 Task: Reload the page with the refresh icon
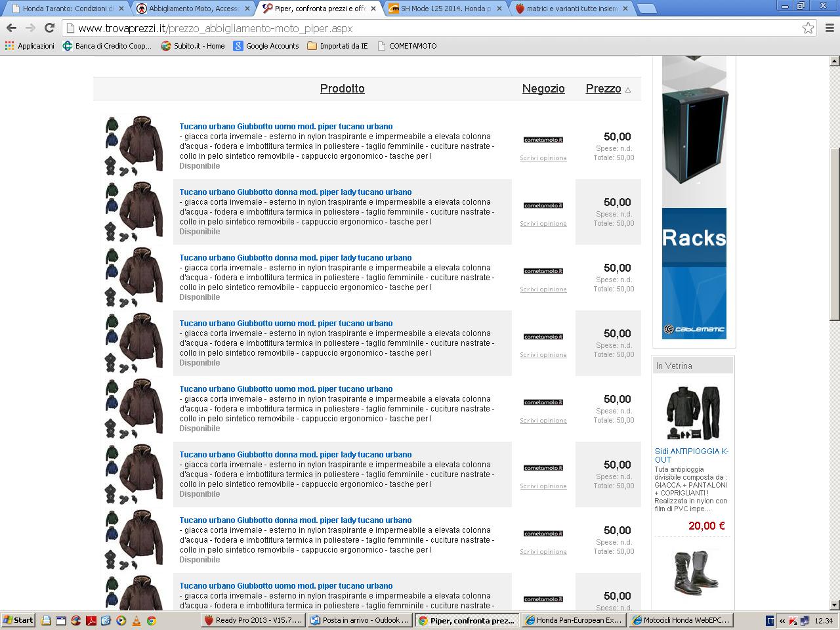[x=49, y=28]
